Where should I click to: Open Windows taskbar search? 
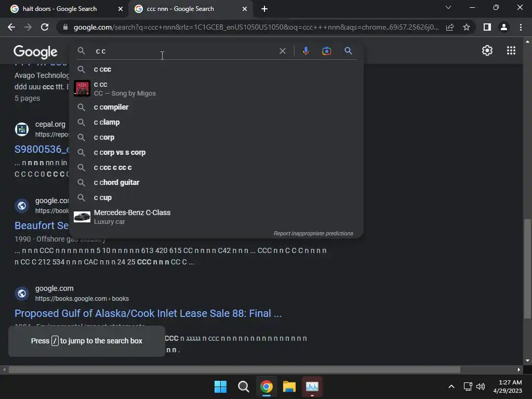(x=243, y=387)
